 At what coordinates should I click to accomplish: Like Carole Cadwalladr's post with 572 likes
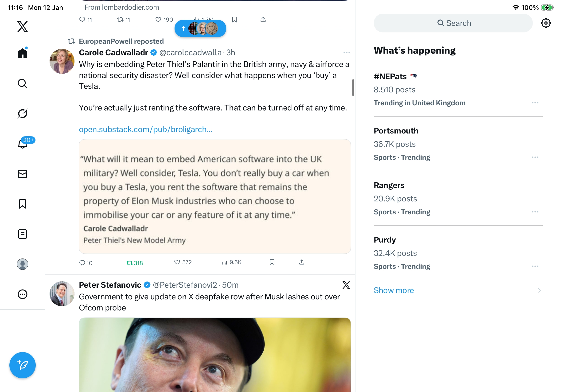coord(177,262)
